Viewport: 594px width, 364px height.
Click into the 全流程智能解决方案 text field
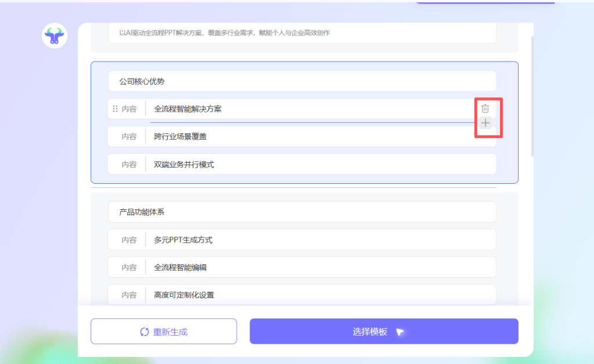(x=307, y=108)
